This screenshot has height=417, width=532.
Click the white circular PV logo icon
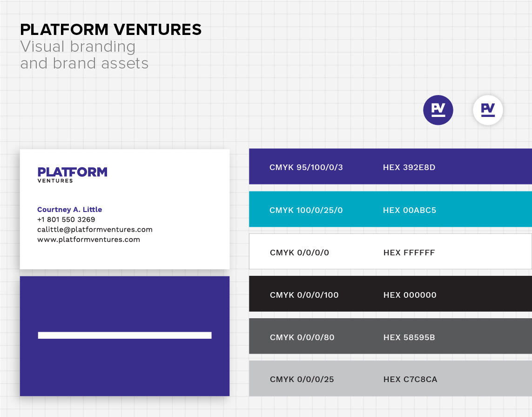coord(488,110)
